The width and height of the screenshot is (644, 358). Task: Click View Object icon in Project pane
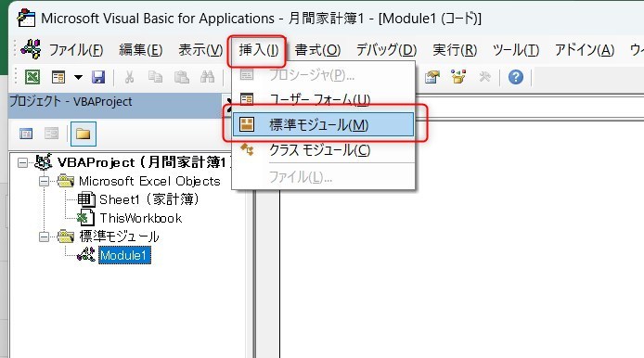pyautogui.click(x=51, y=134)
